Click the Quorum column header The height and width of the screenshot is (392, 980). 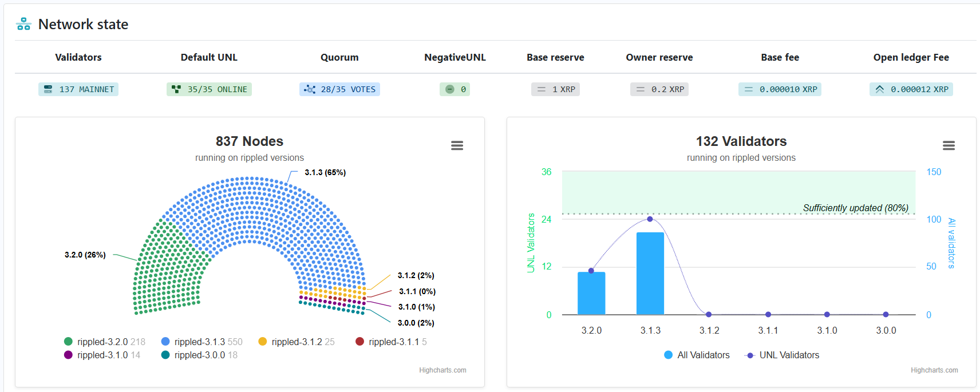[x=339, y=57]
